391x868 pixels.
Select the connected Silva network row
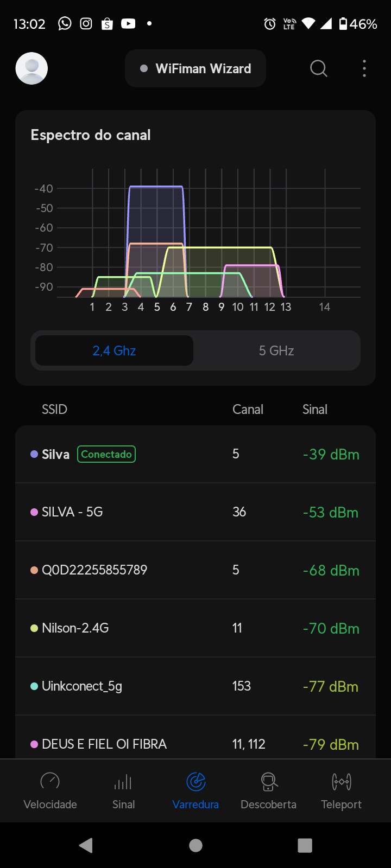195,454
